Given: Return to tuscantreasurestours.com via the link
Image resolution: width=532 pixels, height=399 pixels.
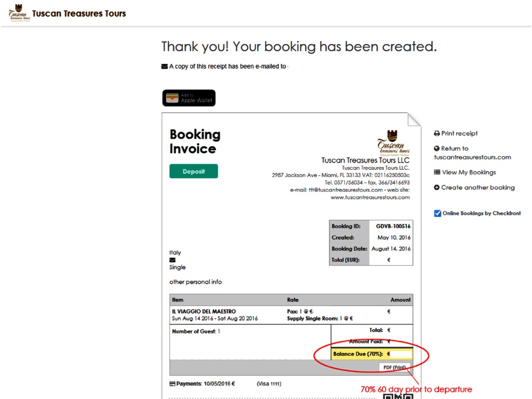Looking at the screenshot, I should (x=472, y=157).
